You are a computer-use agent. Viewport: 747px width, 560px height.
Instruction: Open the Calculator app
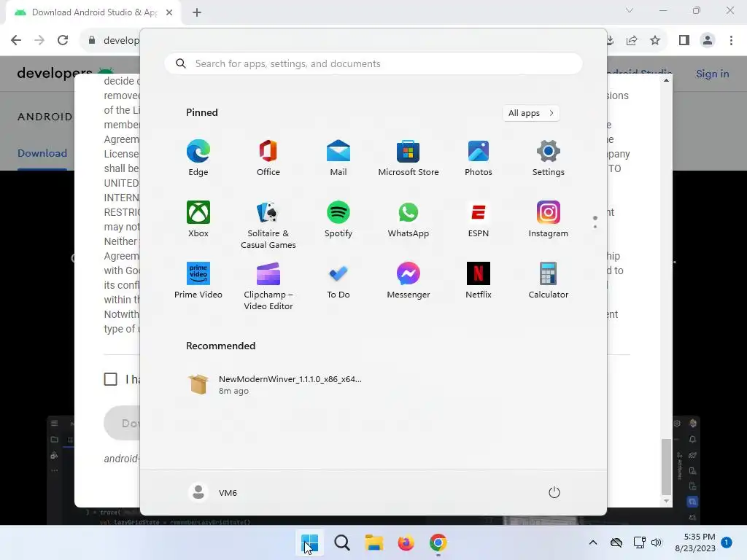pyautogui.click(x=549, y=281)
